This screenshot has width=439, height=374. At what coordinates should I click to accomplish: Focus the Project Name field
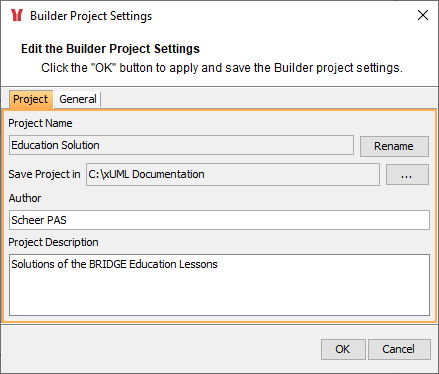click(181, 145)
